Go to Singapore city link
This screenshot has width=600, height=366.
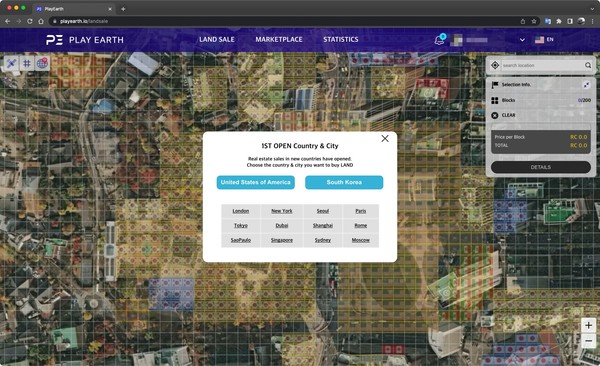pyautogui.click(x=282, y=240)
